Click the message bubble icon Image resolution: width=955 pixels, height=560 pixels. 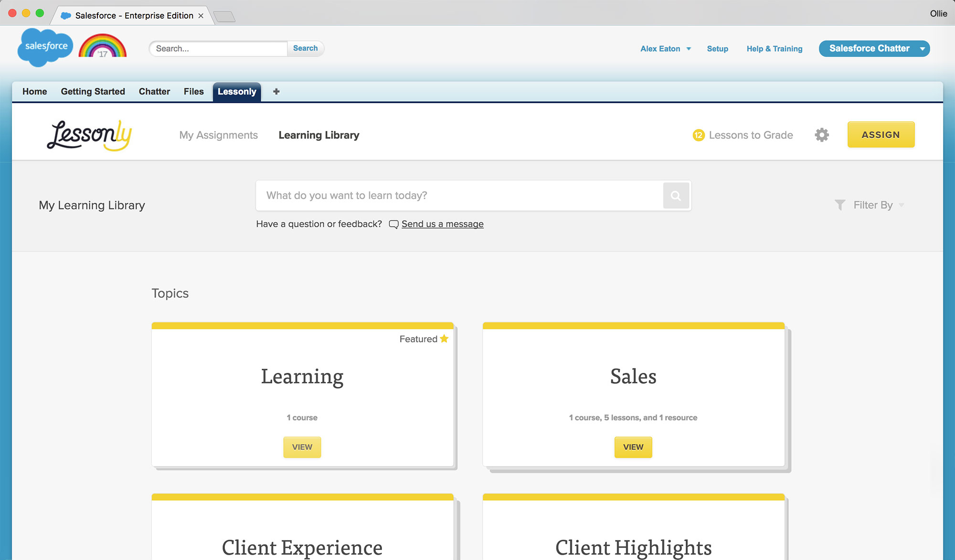393,224
